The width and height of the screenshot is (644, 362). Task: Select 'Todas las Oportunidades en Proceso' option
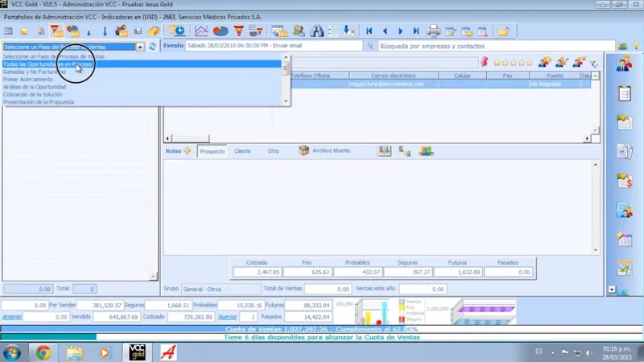[x=142, y=64]
